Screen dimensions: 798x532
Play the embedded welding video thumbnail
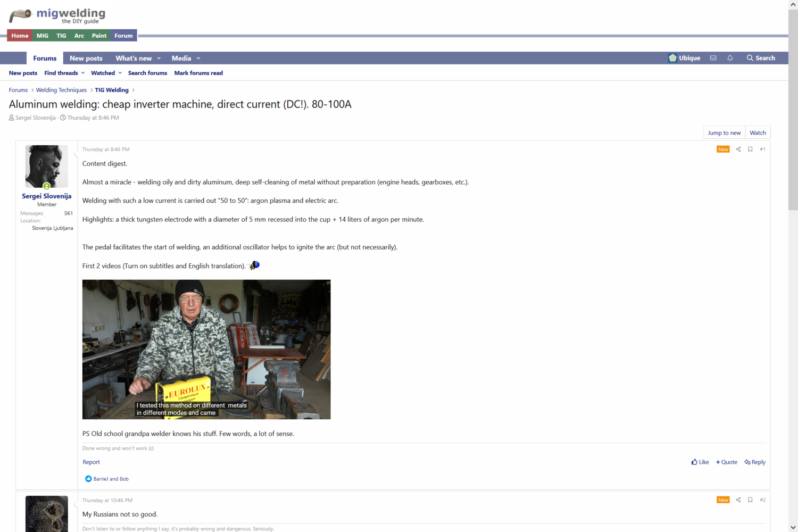206,350
